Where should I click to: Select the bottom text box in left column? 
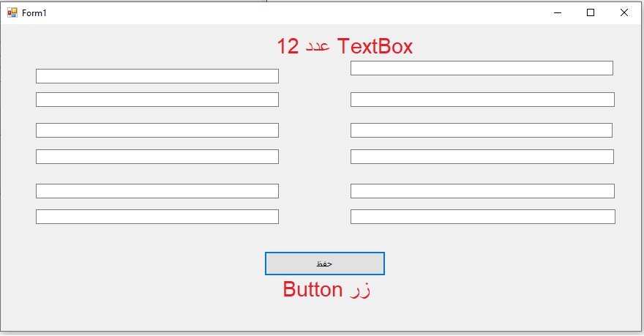(x=157, y=217)
